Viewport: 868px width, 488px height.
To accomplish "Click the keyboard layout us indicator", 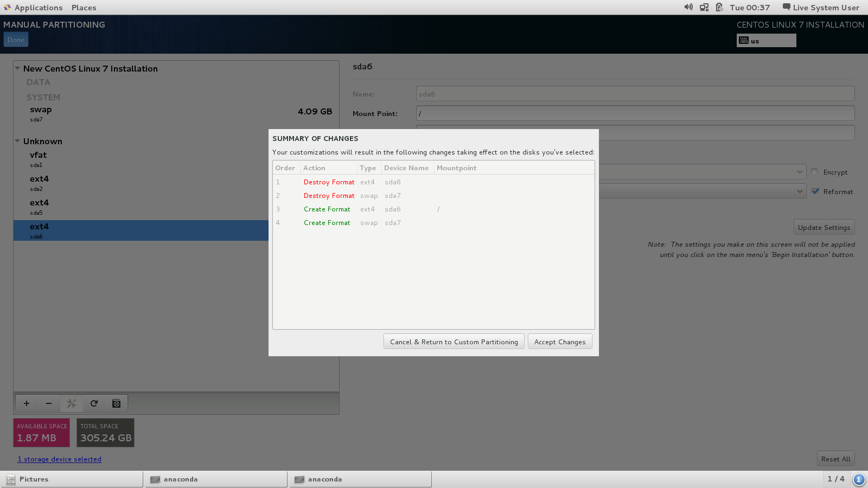I will [766, 41].
